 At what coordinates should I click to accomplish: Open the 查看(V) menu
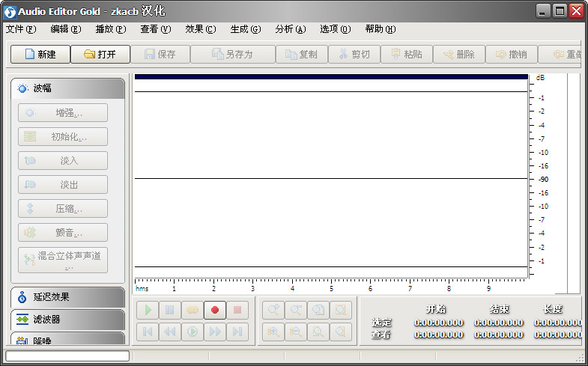point(156,29)
